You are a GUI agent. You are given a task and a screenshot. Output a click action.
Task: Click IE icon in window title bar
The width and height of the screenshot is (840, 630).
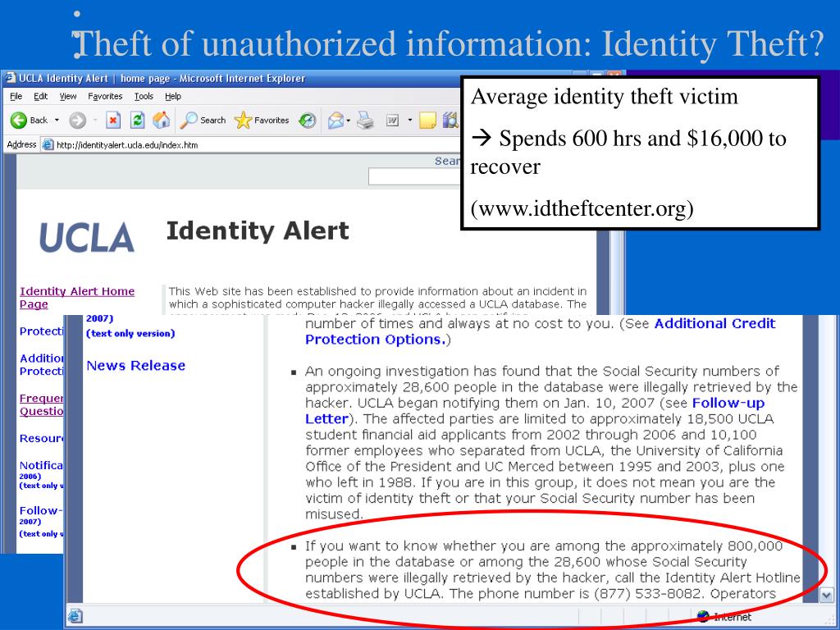pyautogui.click(x=11, y=79)
